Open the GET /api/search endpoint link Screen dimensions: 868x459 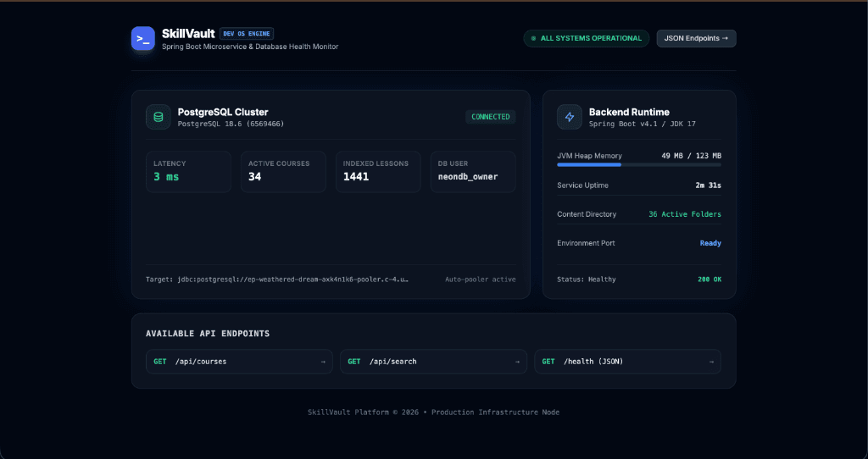433,362
